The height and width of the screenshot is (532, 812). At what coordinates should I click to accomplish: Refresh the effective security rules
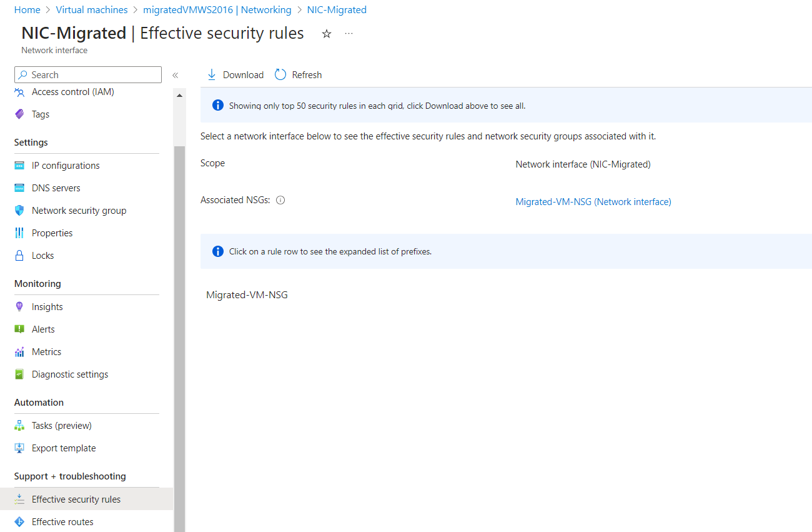click(299, 75)
